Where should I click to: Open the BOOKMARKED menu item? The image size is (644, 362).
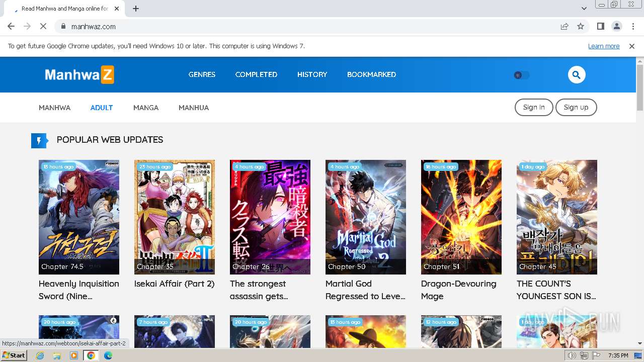371,74
